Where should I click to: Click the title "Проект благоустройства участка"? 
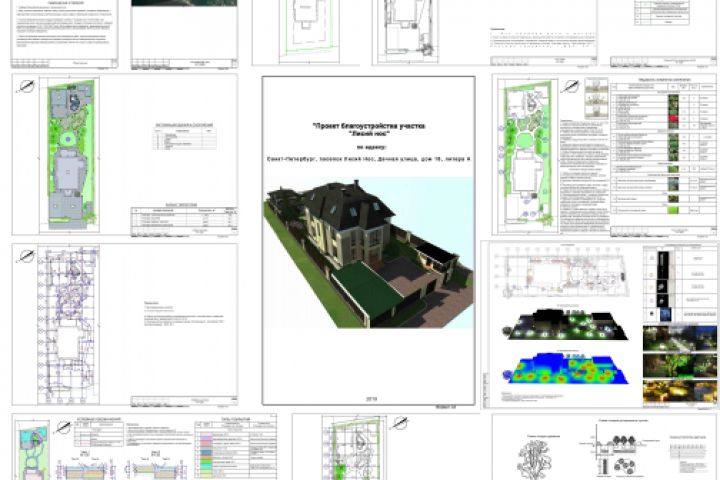(x=369, y=125)
